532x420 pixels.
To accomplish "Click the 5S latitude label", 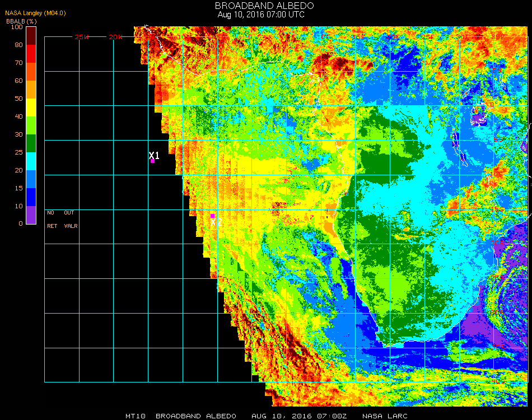I will click(498, 140).
